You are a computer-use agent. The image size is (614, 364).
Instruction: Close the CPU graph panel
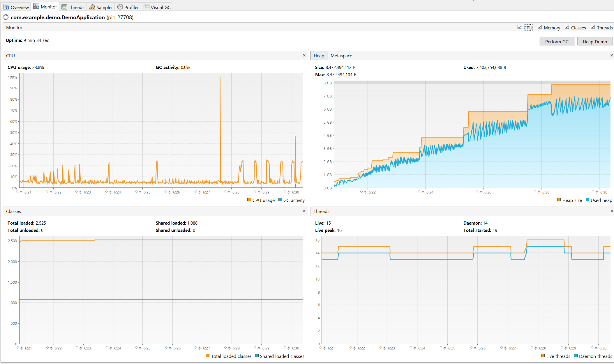click(x=304, y=55)
